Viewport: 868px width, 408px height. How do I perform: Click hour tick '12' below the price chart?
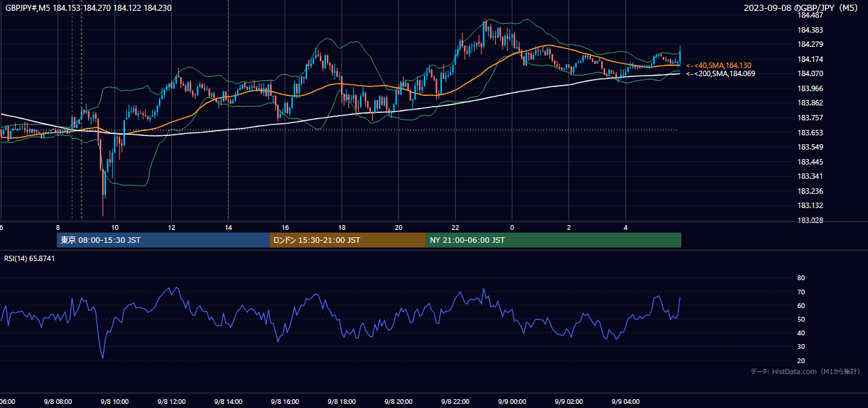pos(172,227)
